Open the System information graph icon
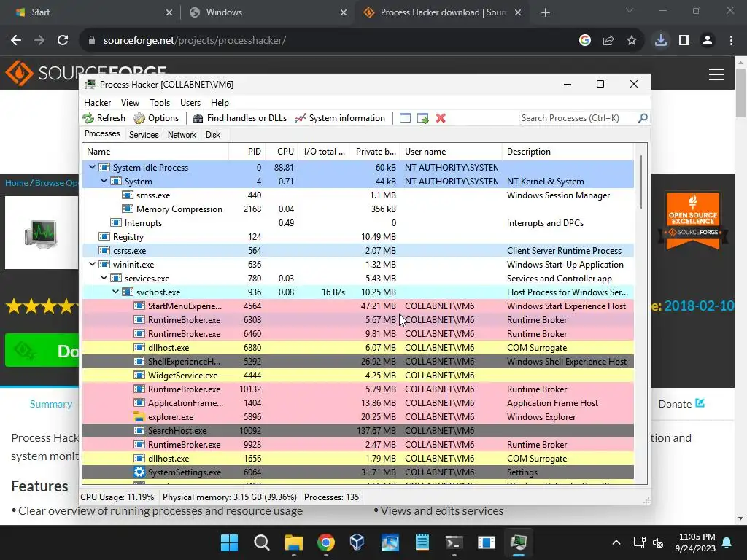The image size is (747, 560). 300,118
